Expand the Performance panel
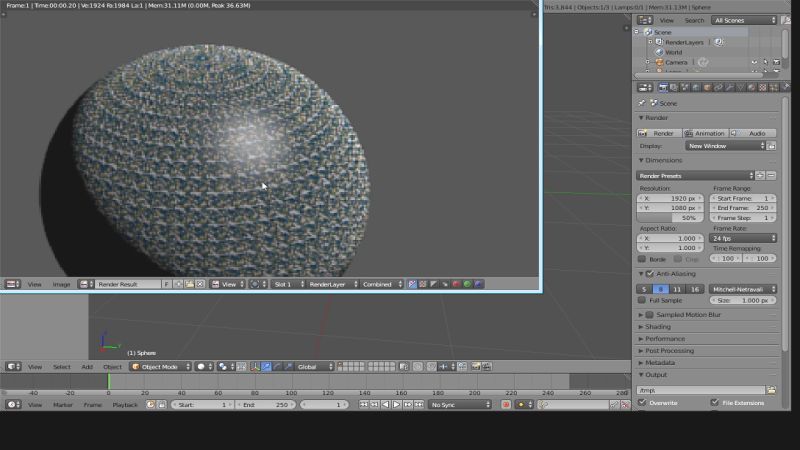Screen dimensions: 800x450 [665, 339]
